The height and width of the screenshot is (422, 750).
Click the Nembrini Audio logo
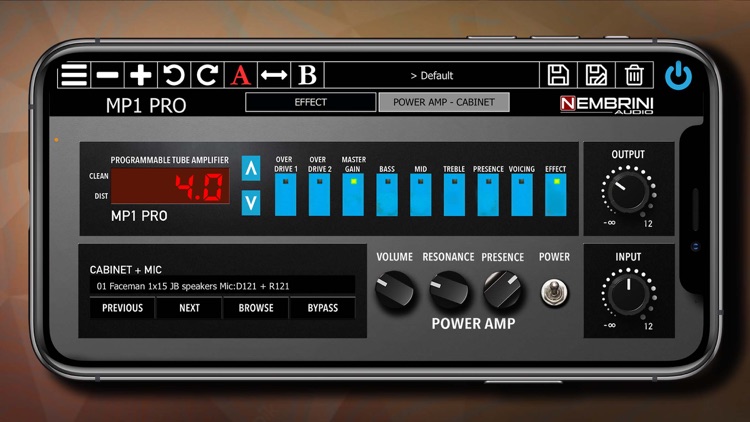coord(607,104)
